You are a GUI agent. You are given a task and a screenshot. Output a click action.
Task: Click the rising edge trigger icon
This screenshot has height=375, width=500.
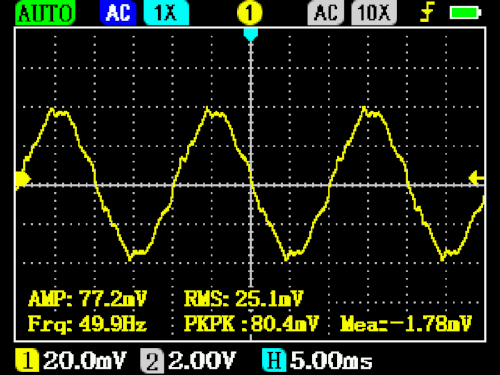click(428, 12)
